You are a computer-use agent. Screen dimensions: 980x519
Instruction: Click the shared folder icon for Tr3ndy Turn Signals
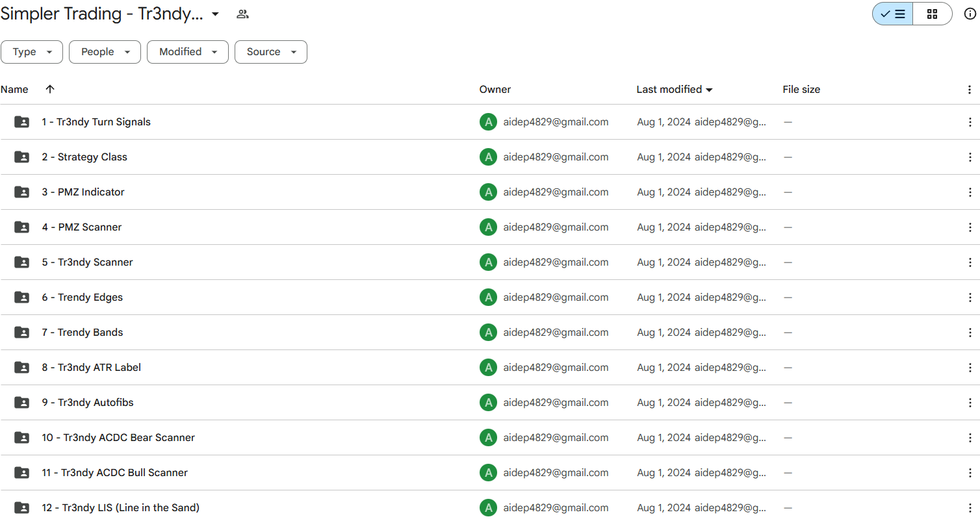pos(21,122)
